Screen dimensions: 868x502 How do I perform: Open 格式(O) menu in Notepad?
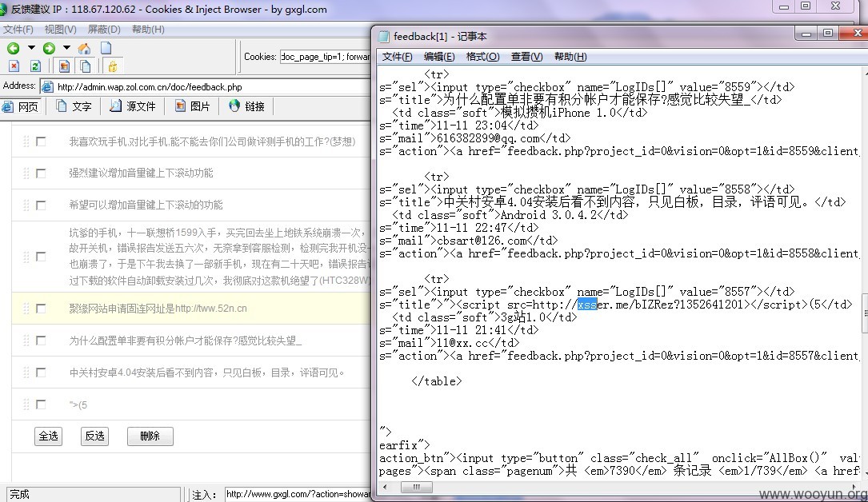point(482,57)
